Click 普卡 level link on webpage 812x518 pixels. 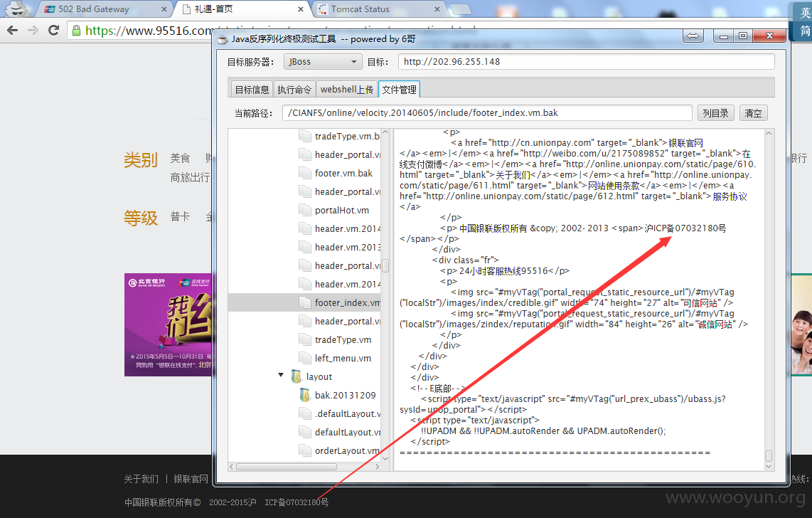(180, 216)
